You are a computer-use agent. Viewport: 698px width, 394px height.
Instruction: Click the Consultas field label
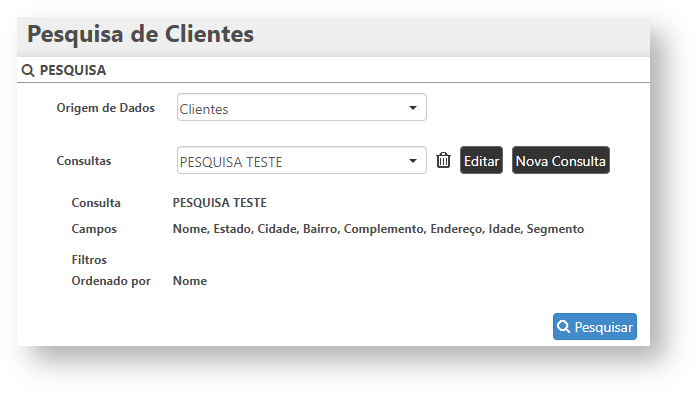pyautogui.click(x=84, y=161)
